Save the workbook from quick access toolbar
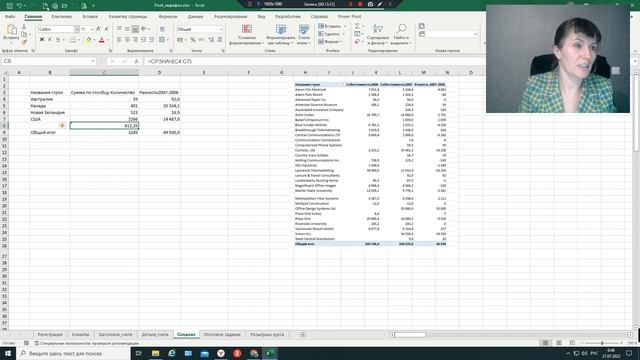This screenshot has width=640, height=360. tap(9, 6)
